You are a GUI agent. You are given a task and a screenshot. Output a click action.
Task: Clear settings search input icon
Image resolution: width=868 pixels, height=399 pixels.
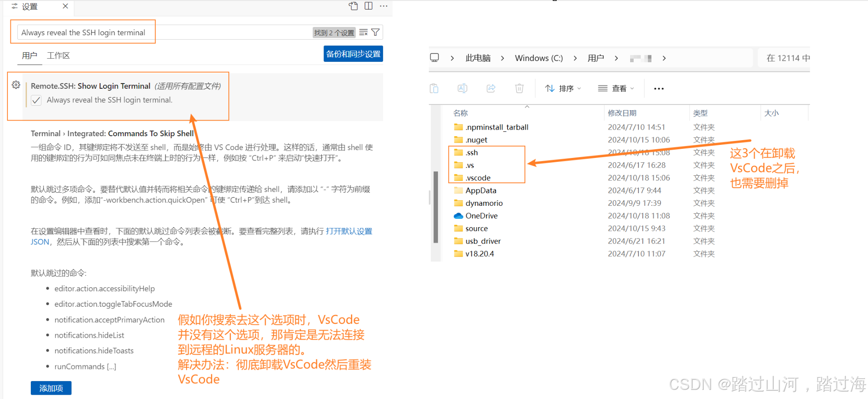tap(364, 33)
